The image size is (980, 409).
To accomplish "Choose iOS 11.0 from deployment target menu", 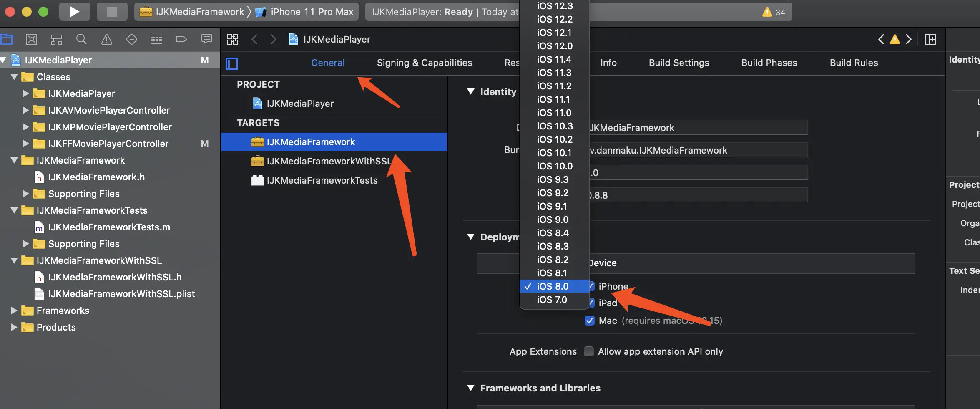I will coord(555,113).
